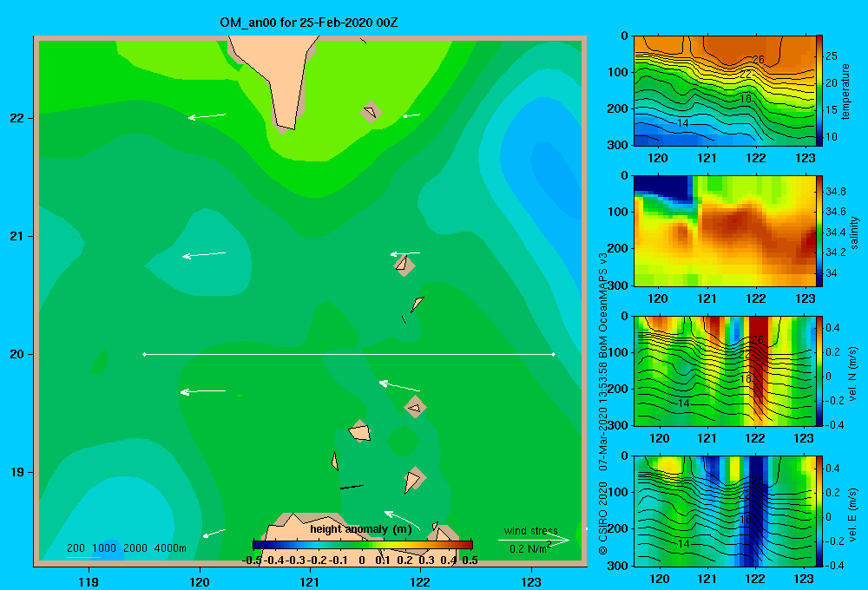Click the '4000m' depth contour legend entry
This screenshot has width=868, height=590.
pos(170,548)
